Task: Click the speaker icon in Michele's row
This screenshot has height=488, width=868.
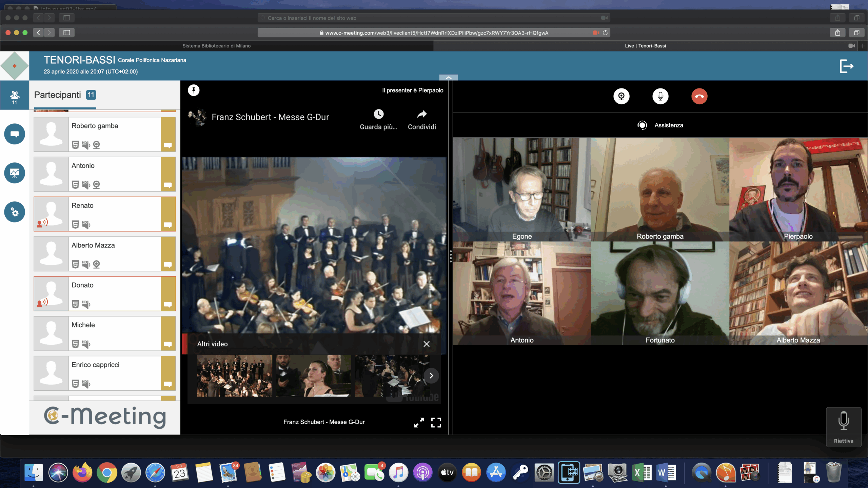Action: (x=86, y=344)
